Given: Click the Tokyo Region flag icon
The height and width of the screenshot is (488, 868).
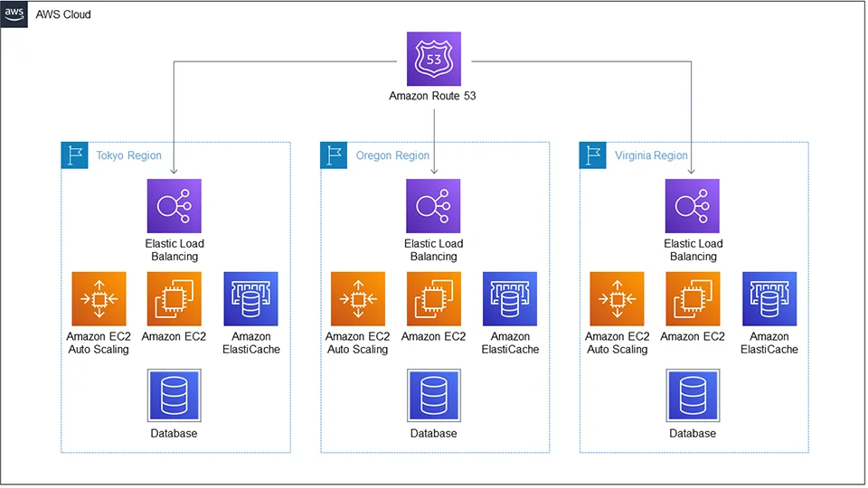Looking at the screenshot, I should (75, 155).
